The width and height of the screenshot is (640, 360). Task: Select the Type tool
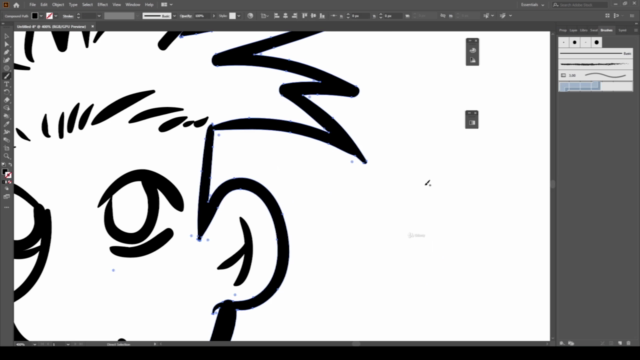tap(7, 84)
